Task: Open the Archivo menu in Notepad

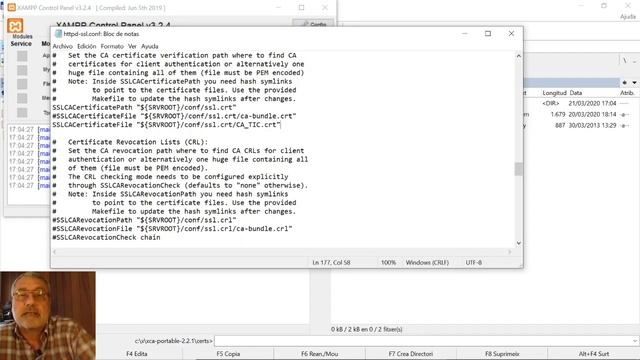Action: [x=62, y=47]
